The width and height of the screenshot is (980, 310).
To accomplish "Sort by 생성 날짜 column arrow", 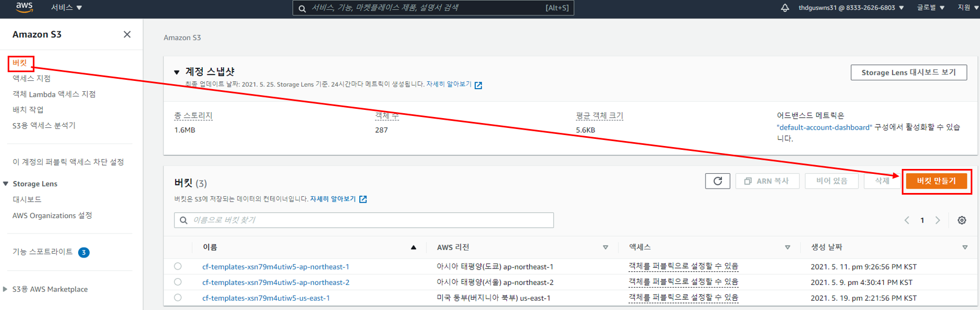I will pyautogui.click(x=965, y=248).
